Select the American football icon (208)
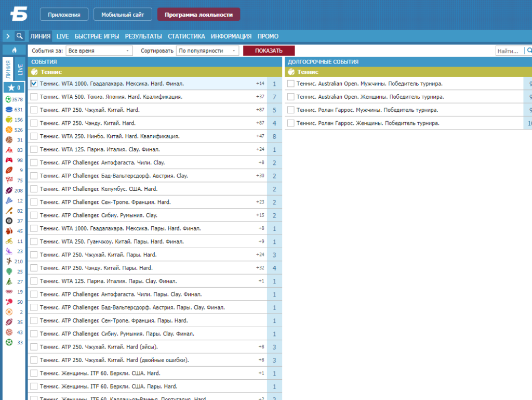Screen dimensions: 532x400 tap(9, 190)
